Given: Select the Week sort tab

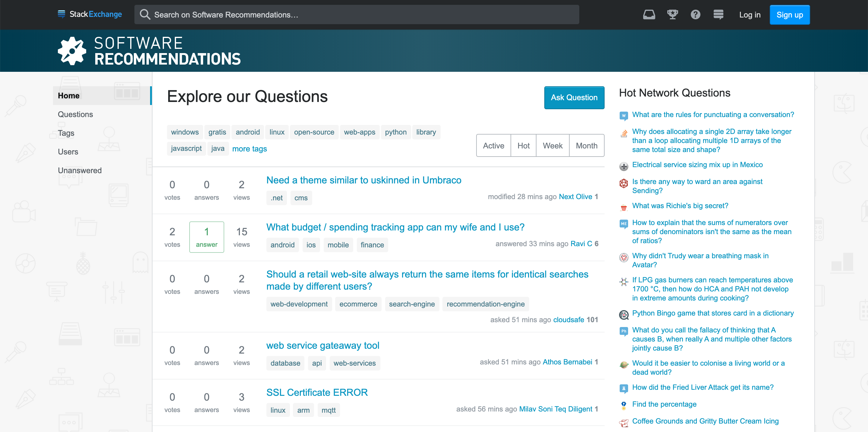Looking at the screenshot, I should (x=553, y=146).
